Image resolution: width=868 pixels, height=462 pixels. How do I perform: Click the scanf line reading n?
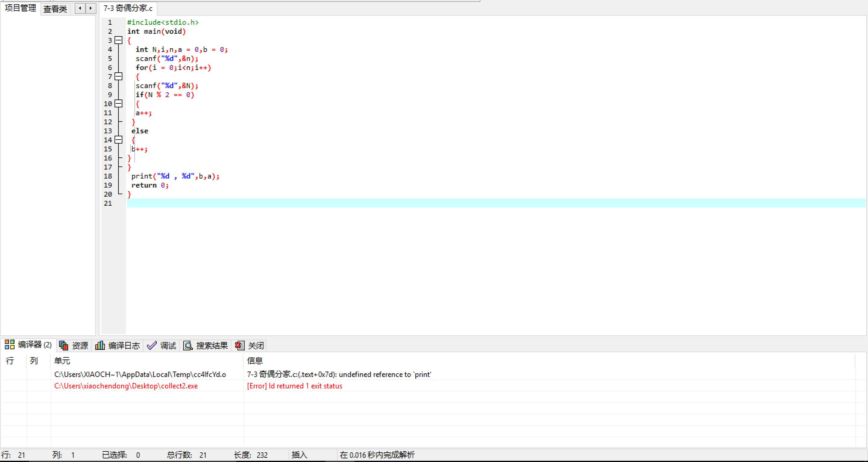(167, 59)
